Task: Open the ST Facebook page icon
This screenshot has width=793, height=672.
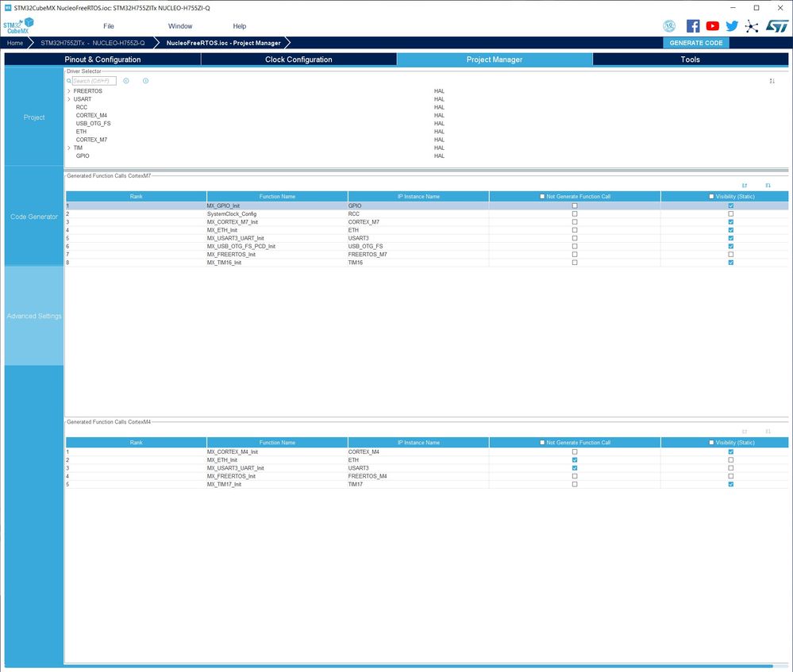Action: (x=693, y=26)
